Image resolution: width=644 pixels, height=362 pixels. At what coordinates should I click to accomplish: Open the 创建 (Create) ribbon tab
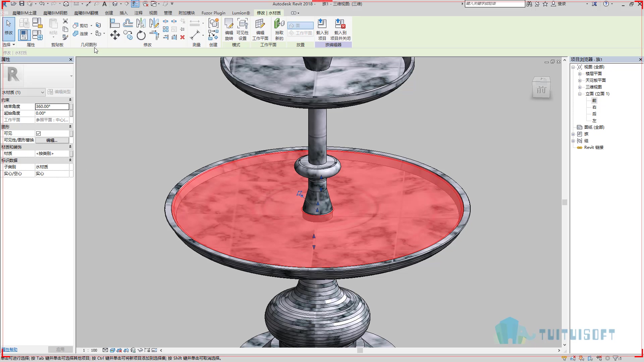click(x=109, y=13)
